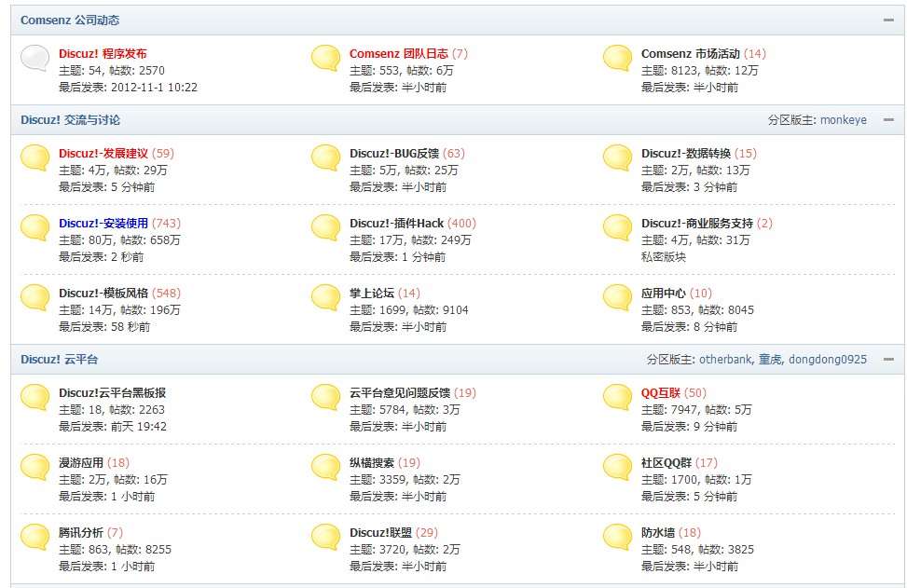Open the 腾讯分析 forum

pyautogui.click(x=81, y=532)
